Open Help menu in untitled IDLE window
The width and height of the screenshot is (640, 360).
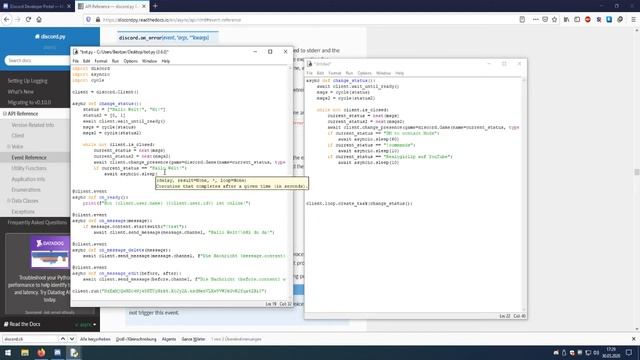pyautogui.click(x=400, y=73)
